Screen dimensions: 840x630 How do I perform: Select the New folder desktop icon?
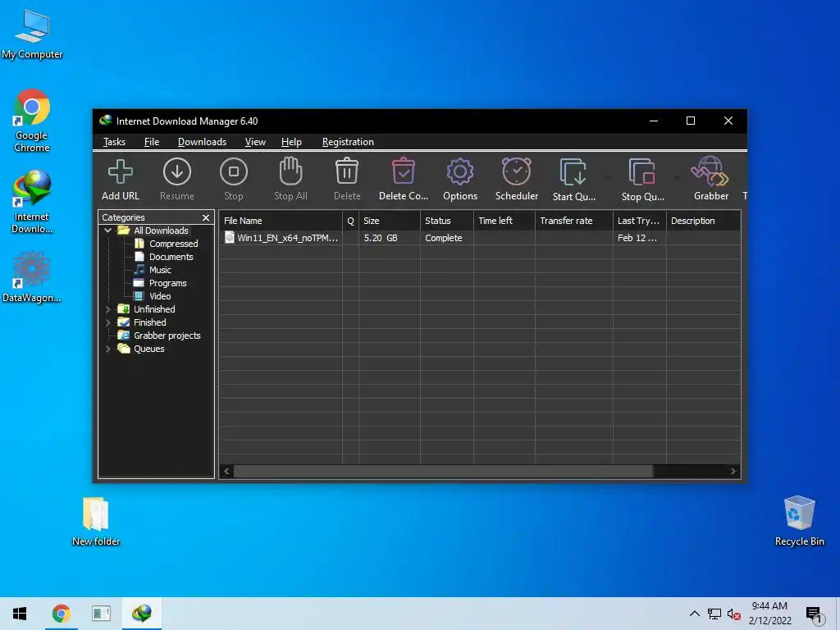tap(96, 521)
